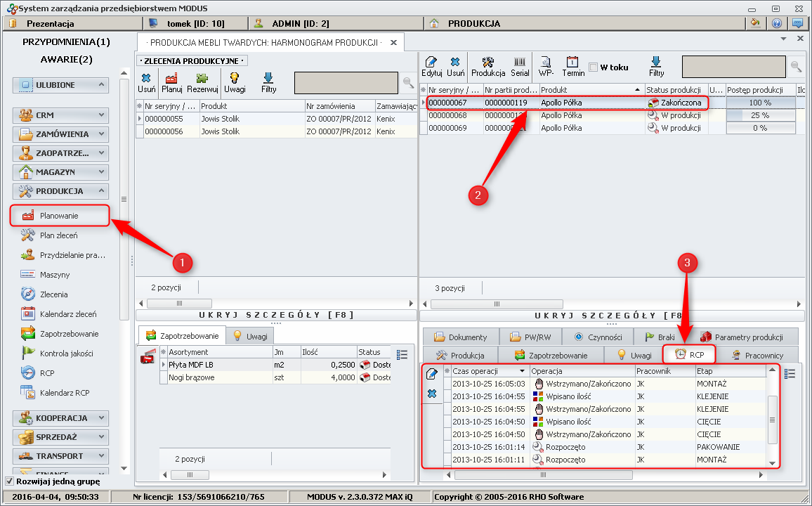Click the 25 % progress bar cell
The width and height of the screenshot is (812, 506).
759,115
